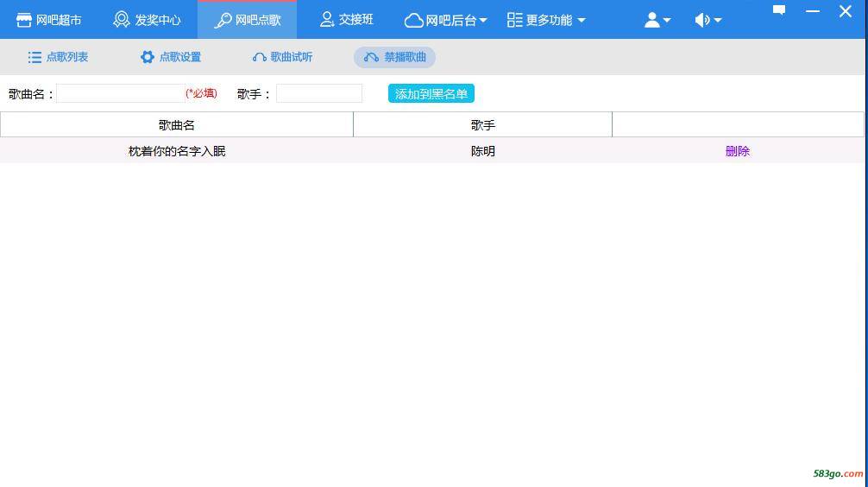Image resolution: width=868 pixels, height=487 pixels.
Task: Expand the user account dropdown arrow
Action: (667, 21)
